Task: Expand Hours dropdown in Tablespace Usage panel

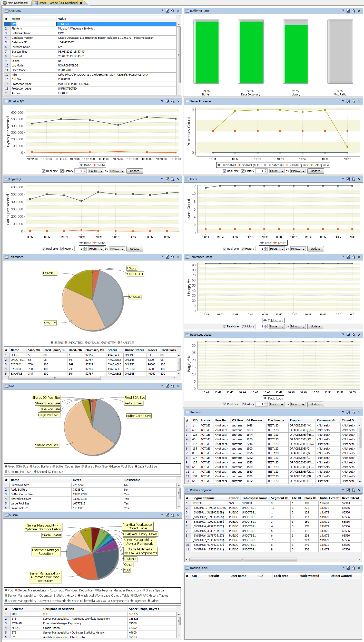Action: (277, 326)
